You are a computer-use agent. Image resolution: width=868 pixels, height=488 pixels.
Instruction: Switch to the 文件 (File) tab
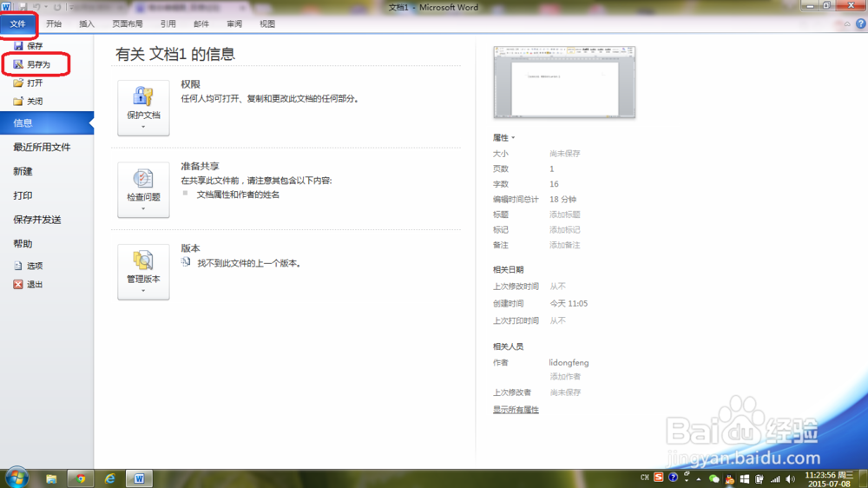[x=17, y=23]
